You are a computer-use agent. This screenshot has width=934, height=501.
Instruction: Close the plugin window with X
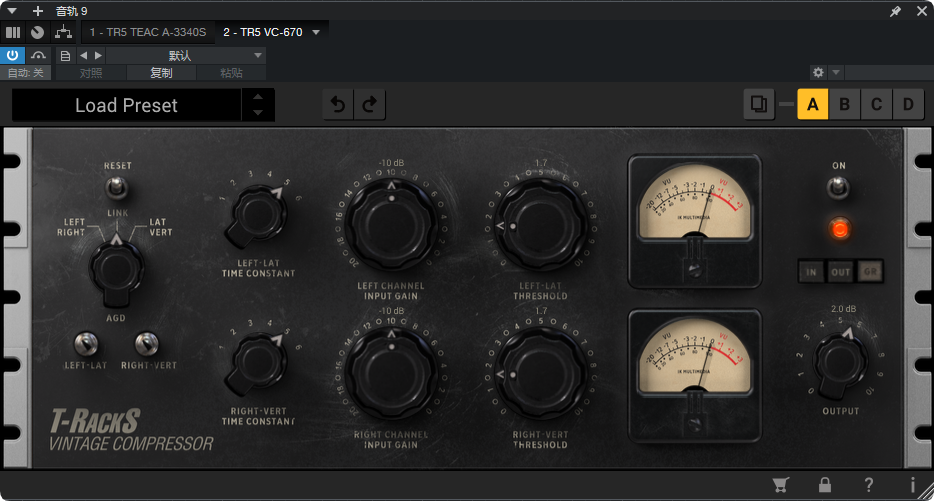(x=921, y=11)
